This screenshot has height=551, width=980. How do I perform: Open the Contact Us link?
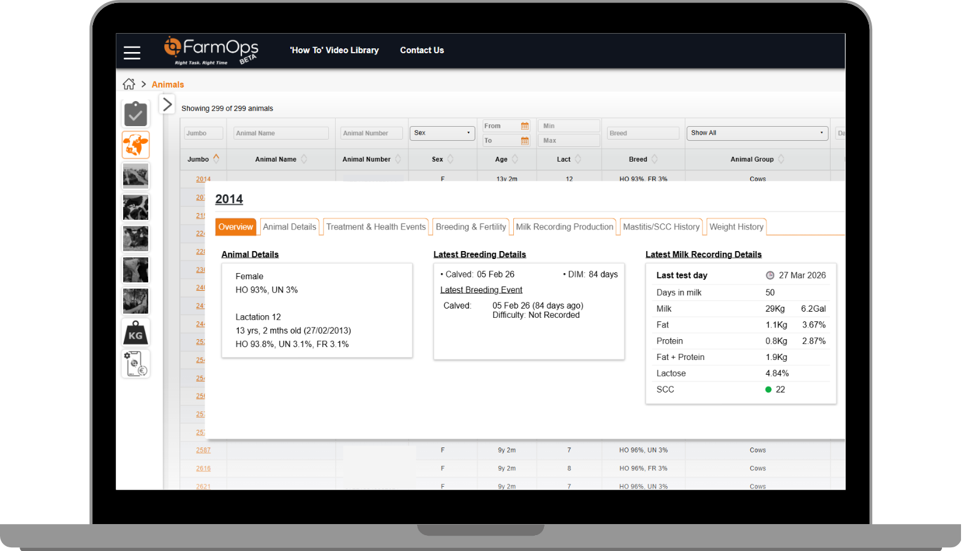[422, 50]
